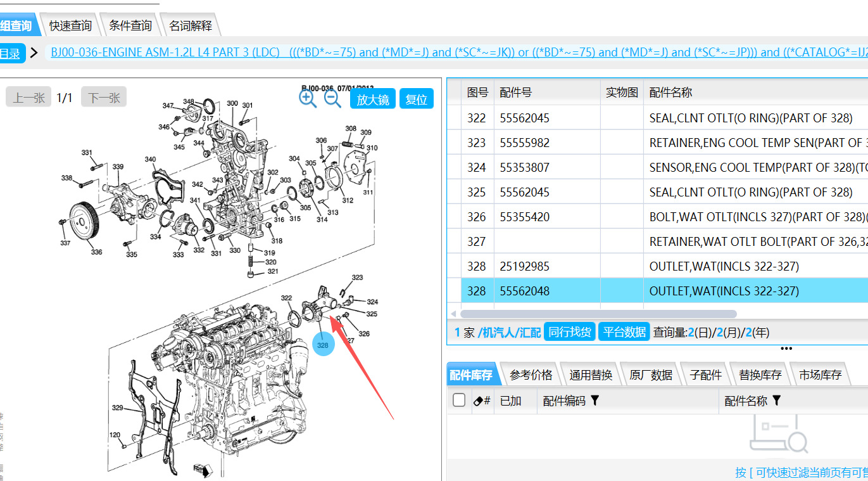This screenshot has width=868, height=481.
Task: Tick the select-all checkbox in 配件库存 table
Action: tap(459, 400)
